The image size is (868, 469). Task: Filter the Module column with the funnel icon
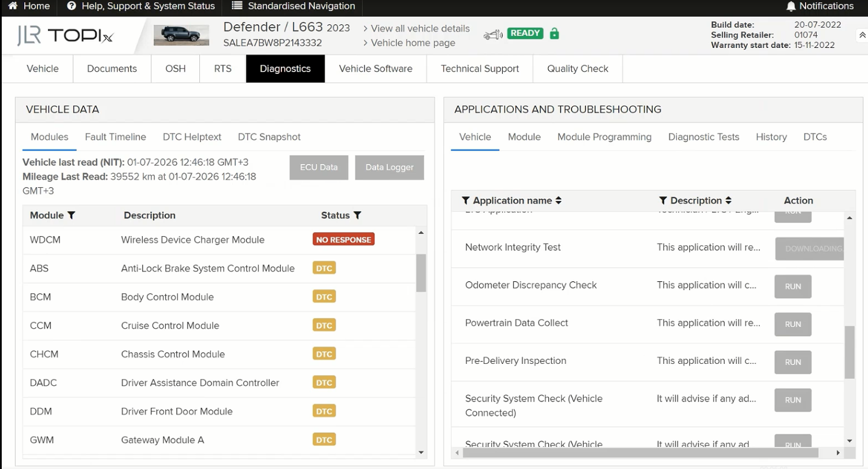[x=71, y=215]
